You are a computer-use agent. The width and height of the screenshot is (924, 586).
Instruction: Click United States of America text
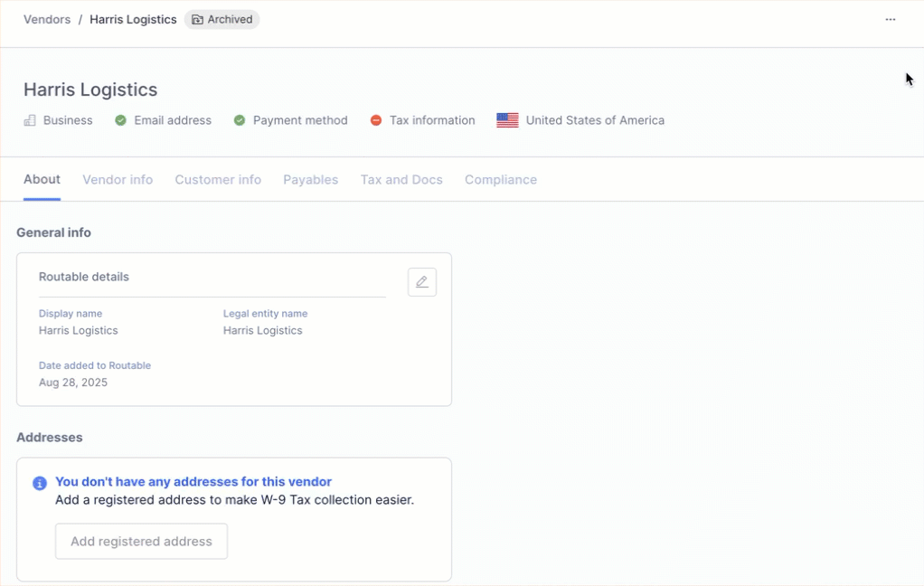point(595,120)
